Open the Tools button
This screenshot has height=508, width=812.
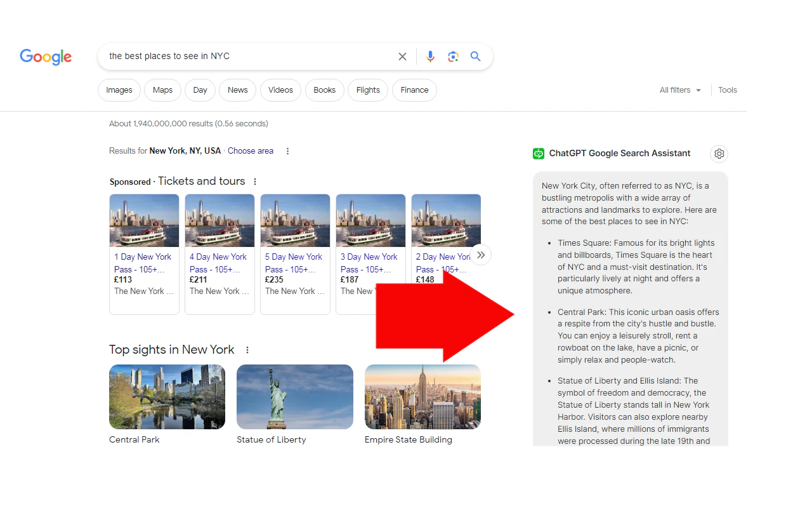728,90
